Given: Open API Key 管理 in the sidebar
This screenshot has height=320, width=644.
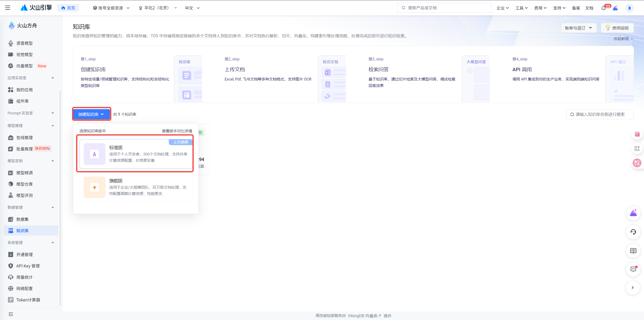Looking at the screenshot, I should (31, 266).
